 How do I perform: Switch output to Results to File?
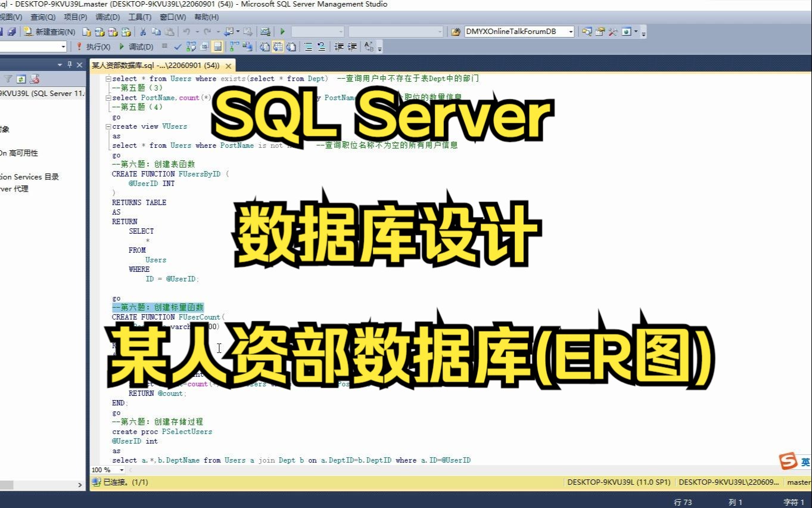click(291, 47)
